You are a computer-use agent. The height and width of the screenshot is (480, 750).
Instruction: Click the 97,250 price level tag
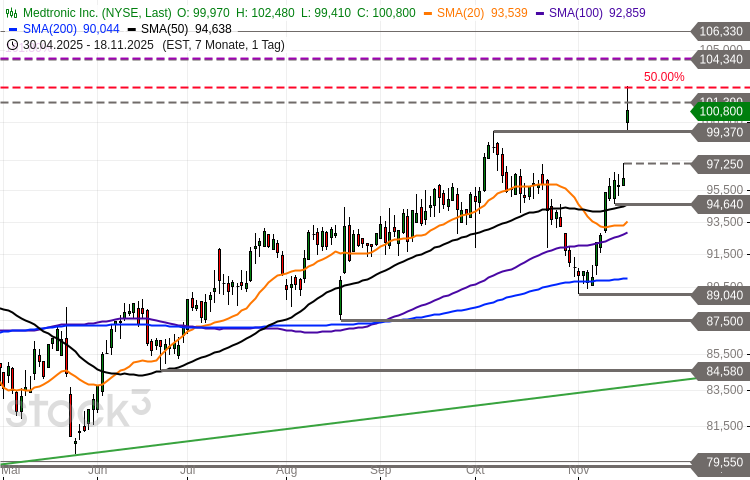[x=720, y=164]
